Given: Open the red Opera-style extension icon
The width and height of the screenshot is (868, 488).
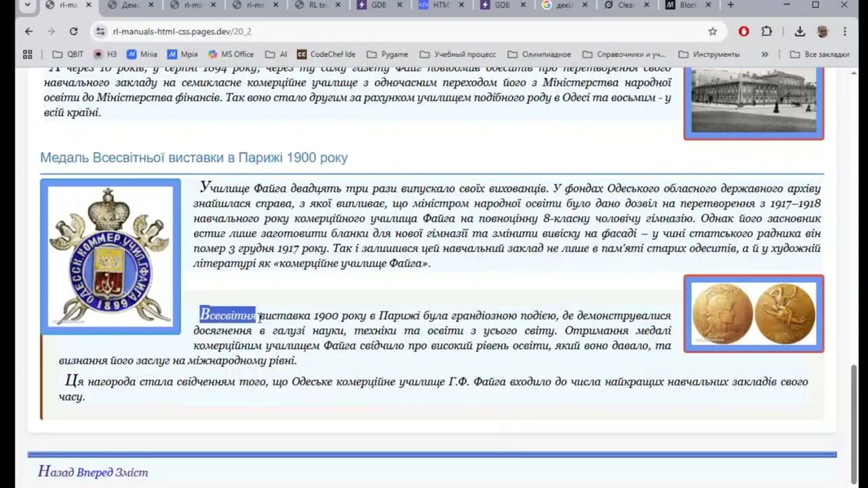Looking at the screenshot, I should click(x=744, y=31).
